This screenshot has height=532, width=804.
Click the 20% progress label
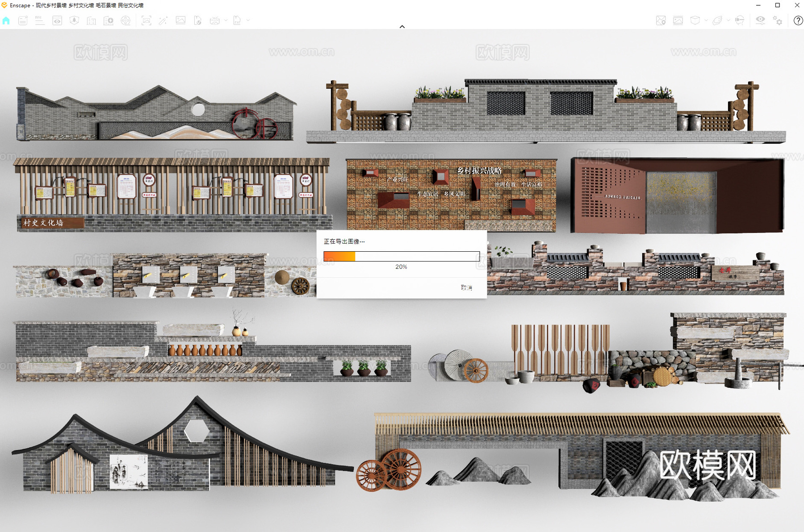click(x=401, y=267)
